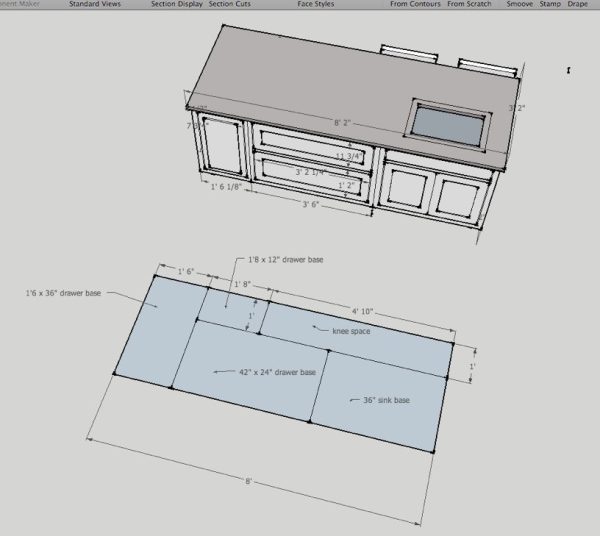600x536 pixels.
Task: Click the Standard Views toolbar label
Action: (x=96, y=5)
